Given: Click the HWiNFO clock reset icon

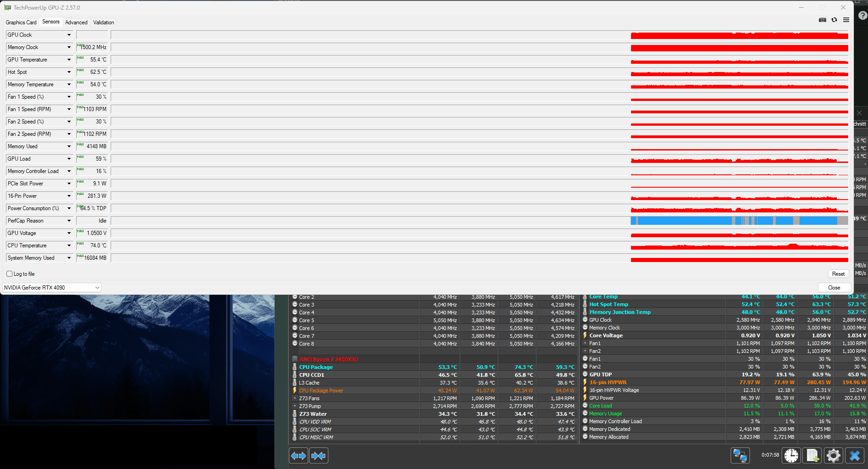Looking at the screenshot, I should [x=791, y=455].
